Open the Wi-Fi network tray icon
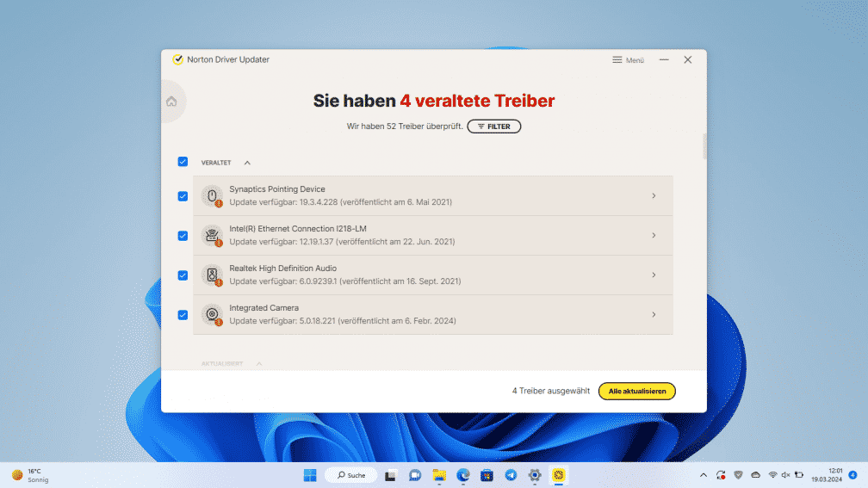 click(772, 475)
